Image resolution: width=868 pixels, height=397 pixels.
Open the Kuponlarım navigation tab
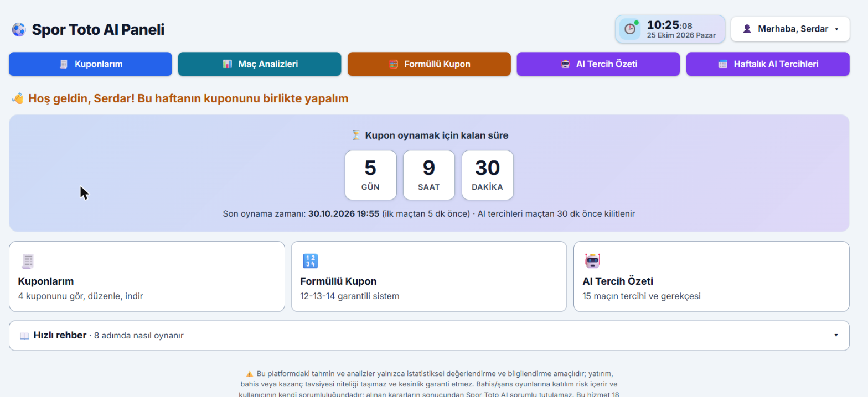point(90,64)
